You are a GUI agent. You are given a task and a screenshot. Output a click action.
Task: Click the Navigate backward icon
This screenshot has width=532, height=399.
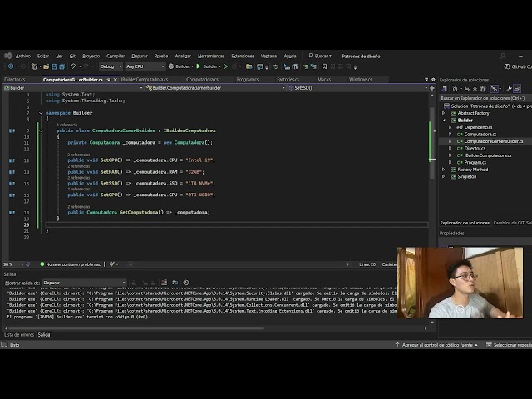11,66
